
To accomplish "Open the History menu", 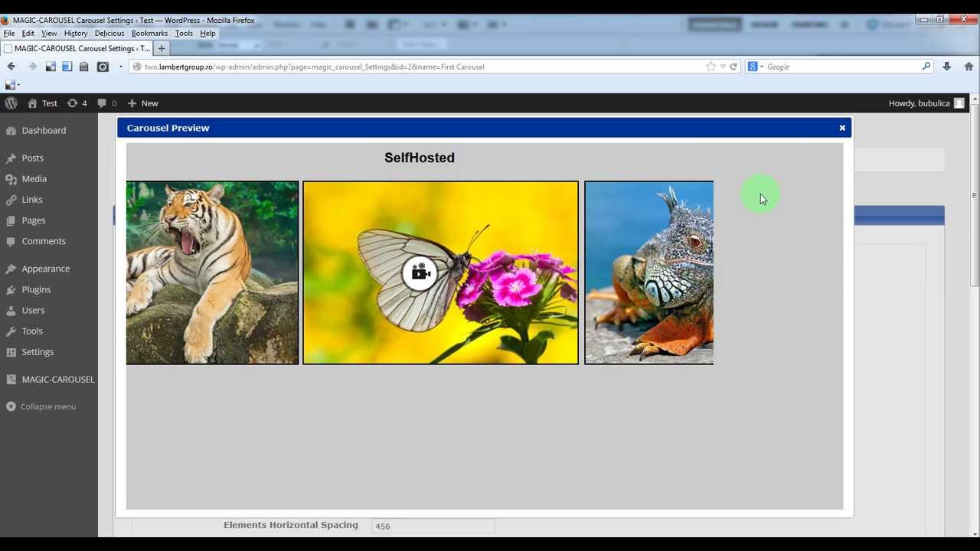I will (x=76, y=33).
